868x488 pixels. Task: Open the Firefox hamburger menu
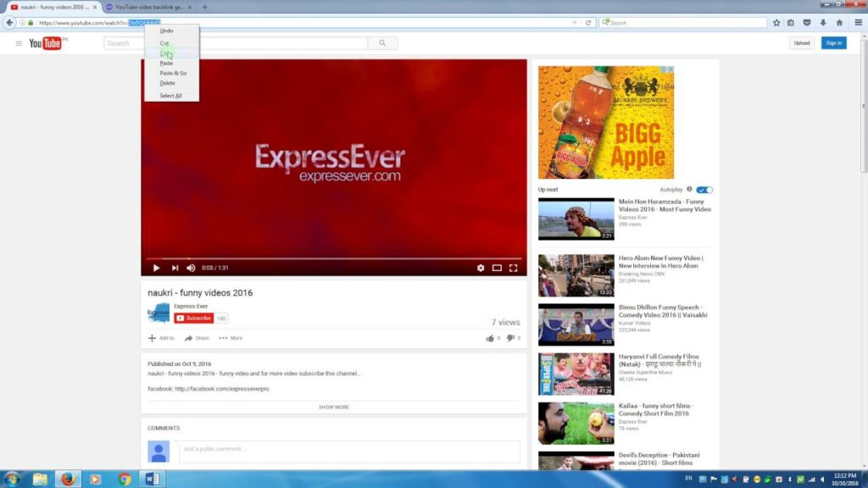pos(858,23)
